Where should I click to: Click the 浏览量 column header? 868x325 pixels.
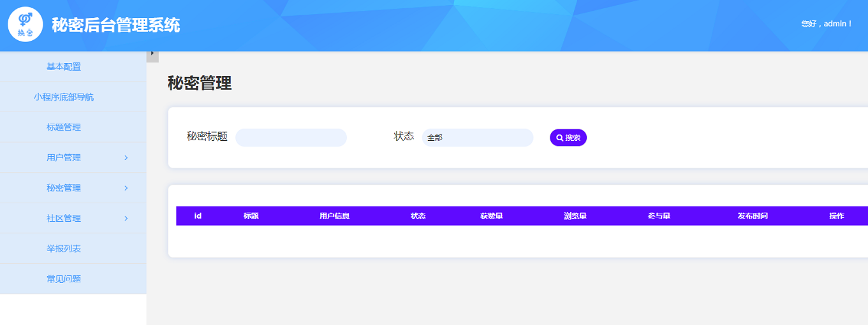(x=575, y=216)
